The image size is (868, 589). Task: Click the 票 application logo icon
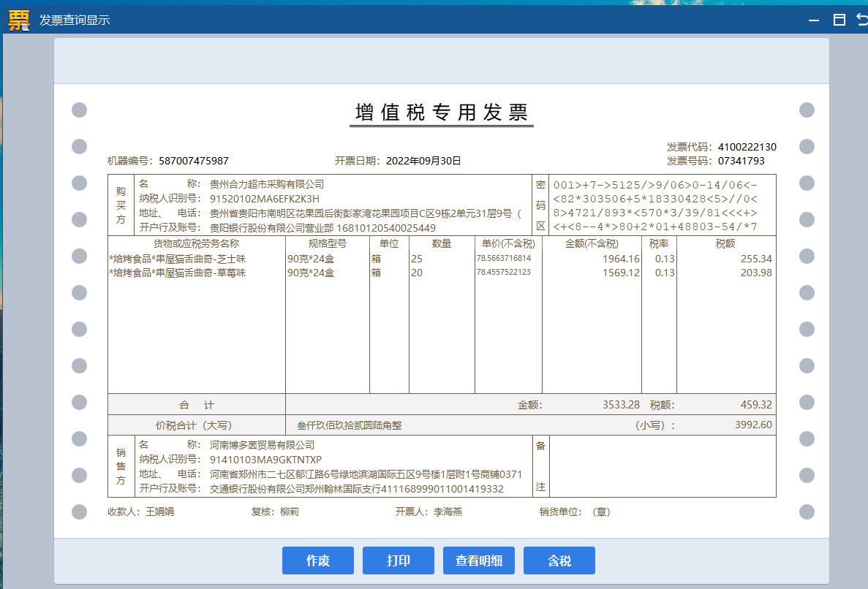click(x=20, y=20)
